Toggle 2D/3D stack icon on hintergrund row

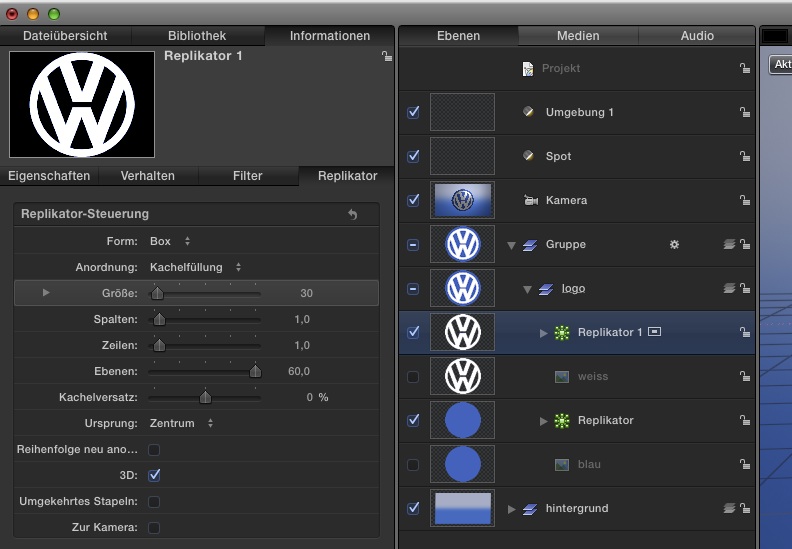click(729, 508)
